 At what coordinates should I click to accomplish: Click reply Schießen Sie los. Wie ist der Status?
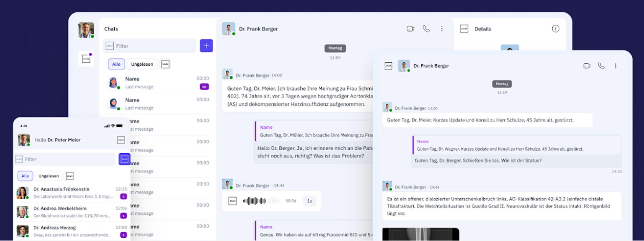478,161
